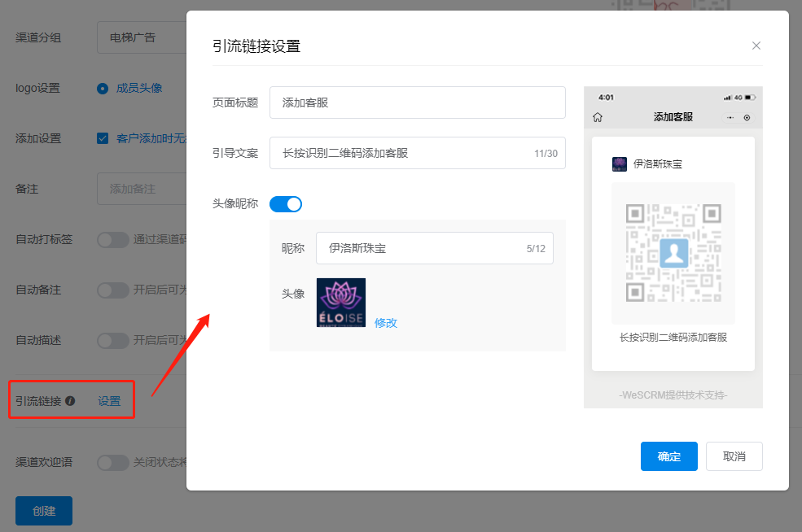Click the 昵称 input with 伊洛斯珠宝
802x532 pixels.
click(435, 248)
